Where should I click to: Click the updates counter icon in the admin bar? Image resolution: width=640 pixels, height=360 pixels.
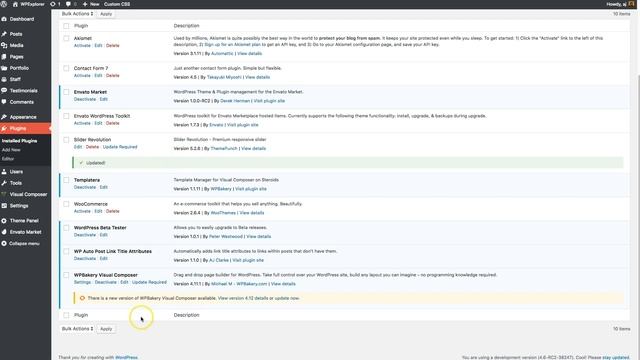[53, 4]
